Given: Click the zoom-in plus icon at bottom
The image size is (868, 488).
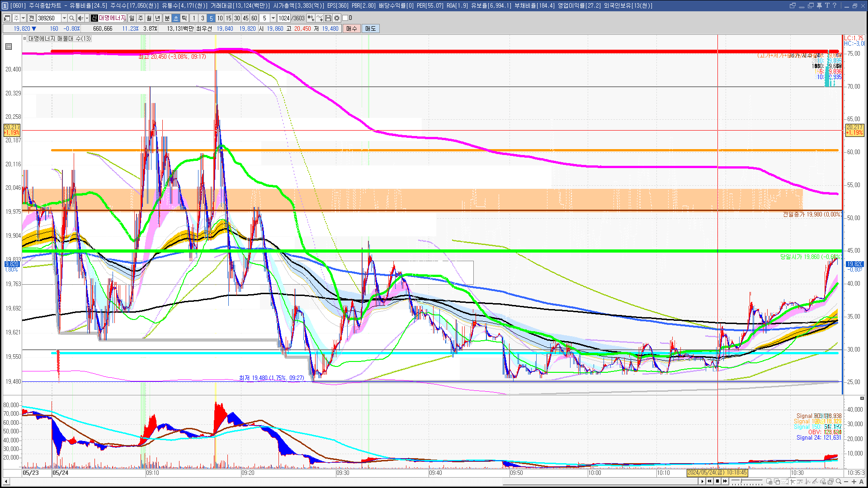Looking at the screenshot, I should [x=854, y=482].
